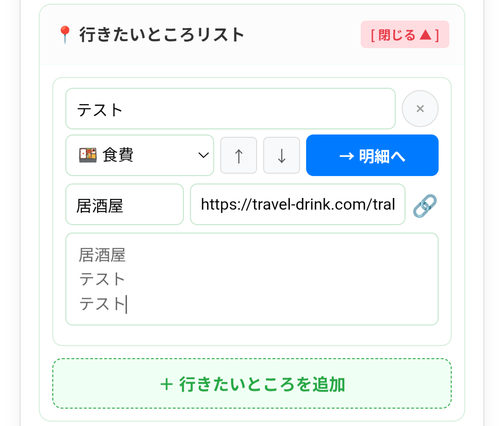The width and height of the screenshot is (504, 426).
Task: Move the item up with the ↑ arrow
Action: [238, 156]
